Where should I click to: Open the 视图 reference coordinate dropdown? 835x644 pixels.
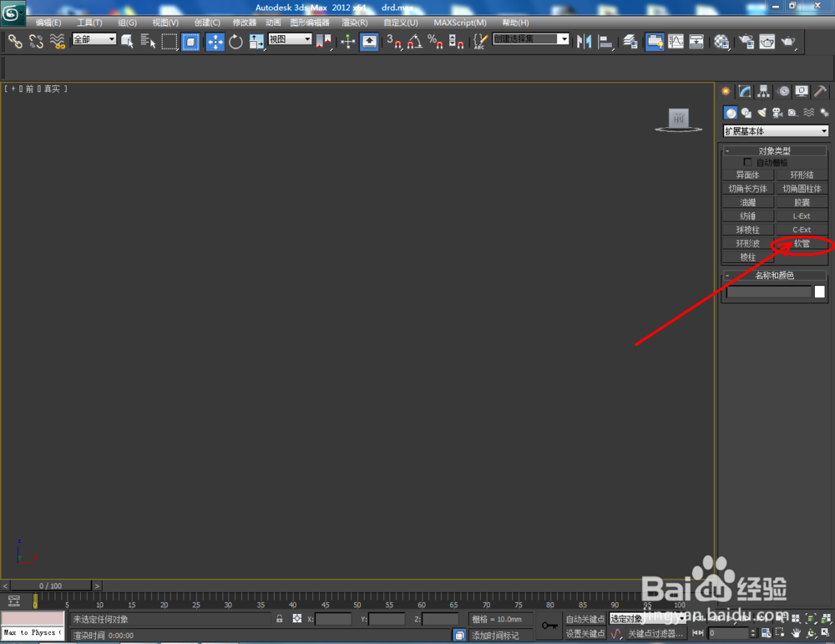(290, 39)
